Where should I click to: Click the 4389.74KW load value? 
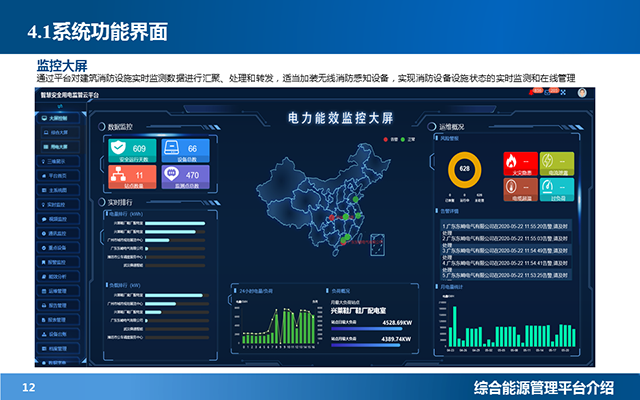coord(396,339)
